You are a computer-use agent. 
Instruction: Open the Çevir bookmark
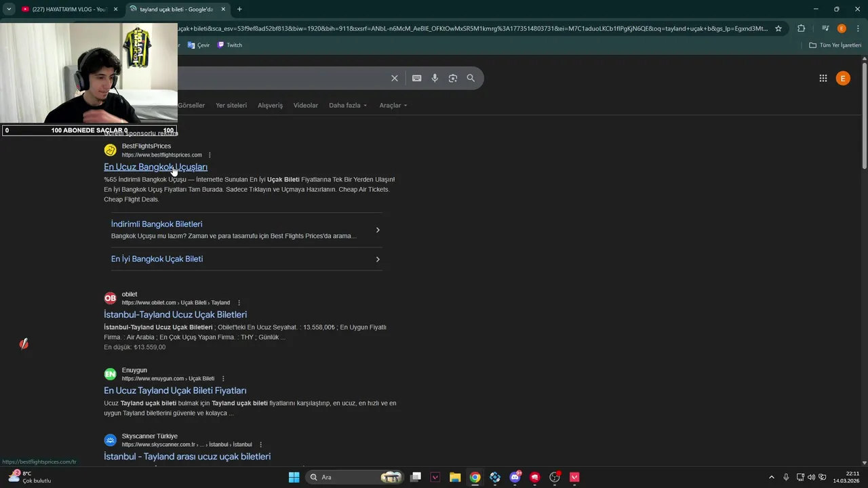coord(198,45)
